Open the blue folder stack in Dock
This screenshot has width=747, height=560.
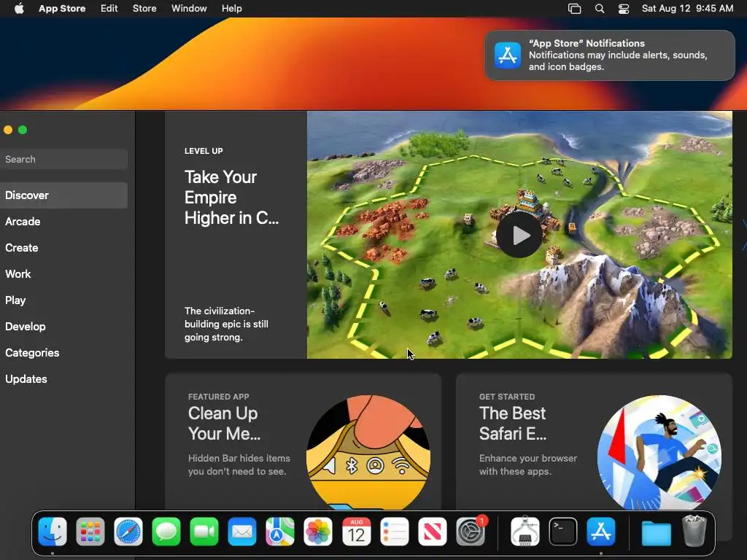(x=656, y=532)
